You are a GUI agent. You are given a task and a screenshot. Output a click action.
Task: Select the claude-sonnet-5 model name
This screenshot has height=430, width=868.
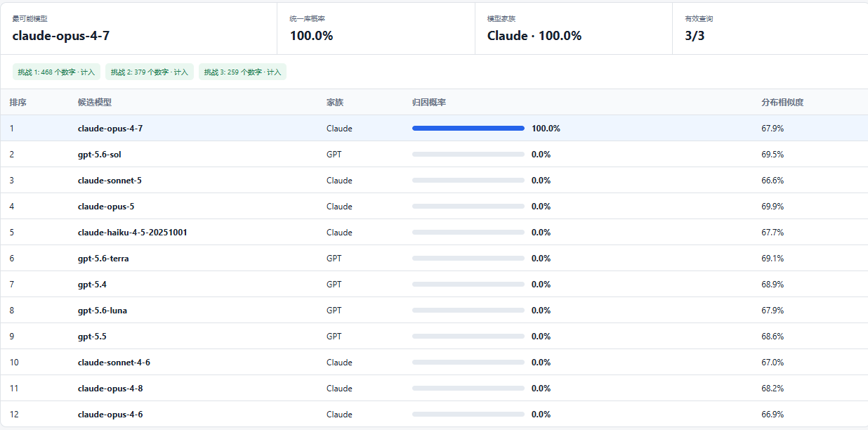110,181
